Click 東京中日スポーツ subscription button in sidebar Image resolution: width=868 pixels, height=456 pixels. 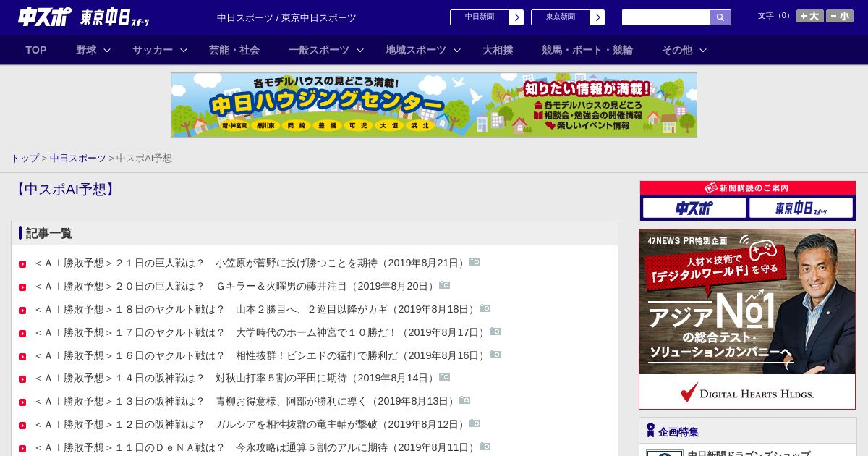801,208
